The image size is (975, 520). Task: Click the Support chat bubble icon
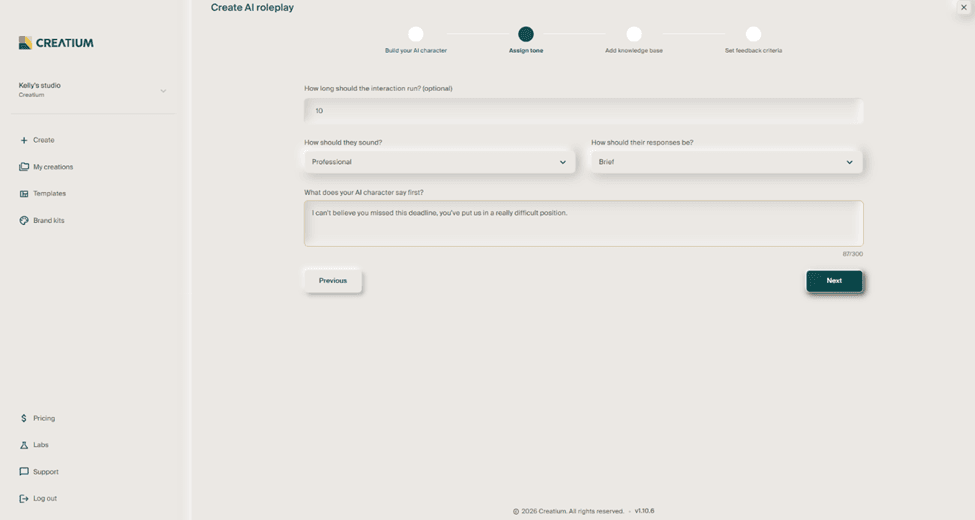(x=24, y=471)
